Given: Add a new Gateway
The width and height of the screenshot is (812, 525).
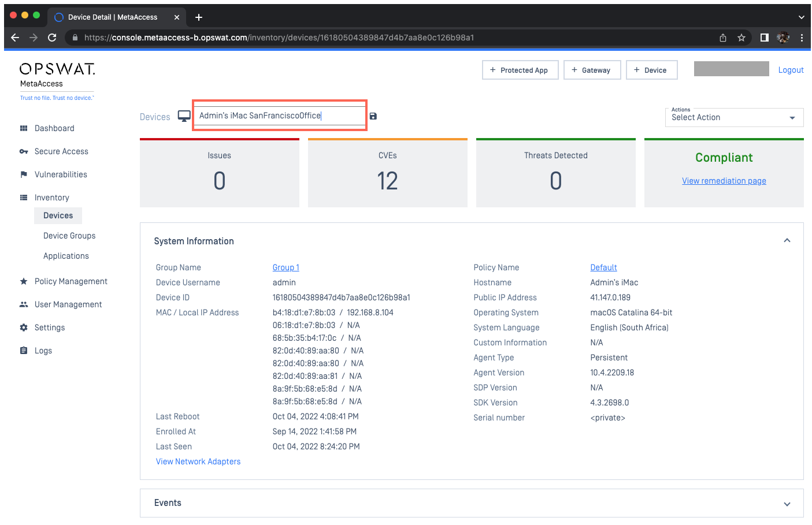Looking at the screenshot, I should [x=592, y=70].
